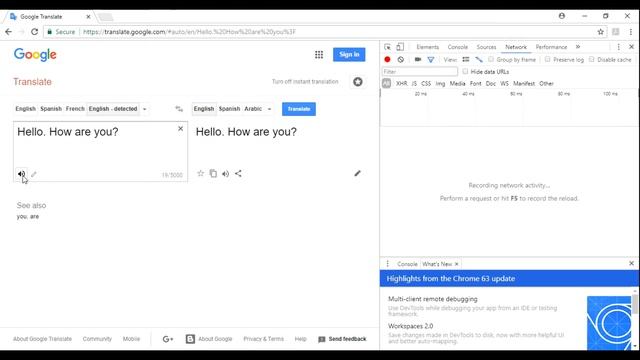Enable Disable cache checkbox
The width and height of the screenshot is (640, 360).
pyautogui.click(x=591, y=60)
